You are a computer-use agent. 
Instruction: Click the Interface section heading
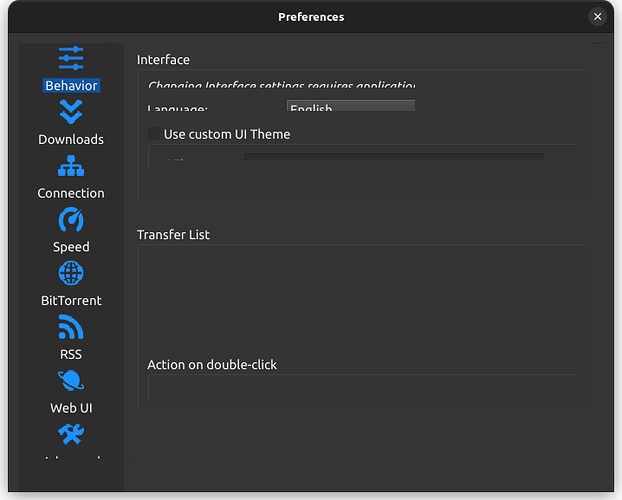click(163, 60)
